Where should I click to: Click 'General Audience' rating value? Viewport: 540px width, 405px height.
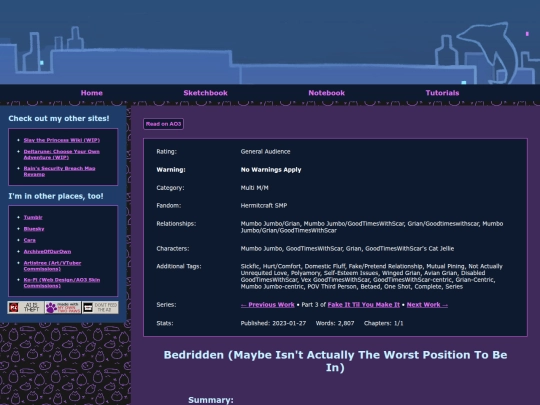[265, 152]
